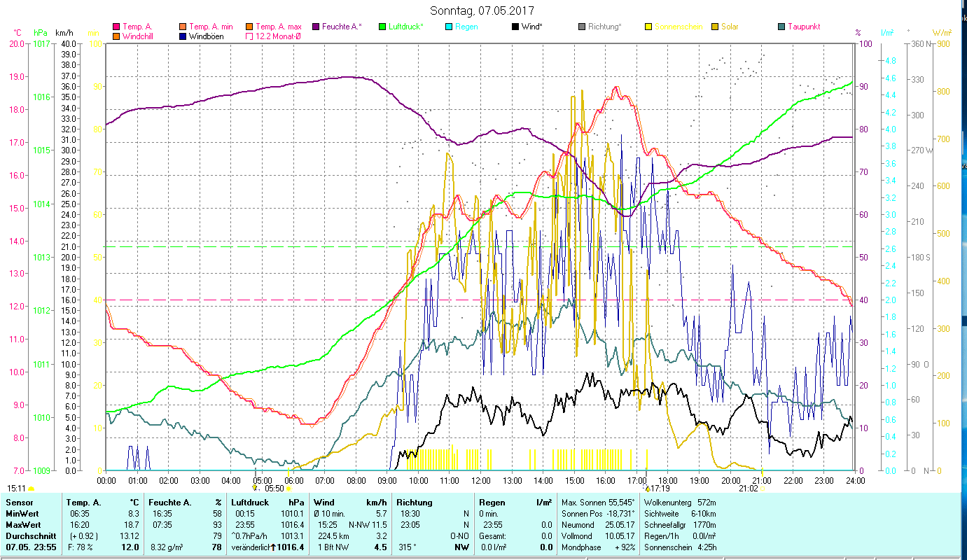Click the km/h wind axis unit label

[64, 33]
